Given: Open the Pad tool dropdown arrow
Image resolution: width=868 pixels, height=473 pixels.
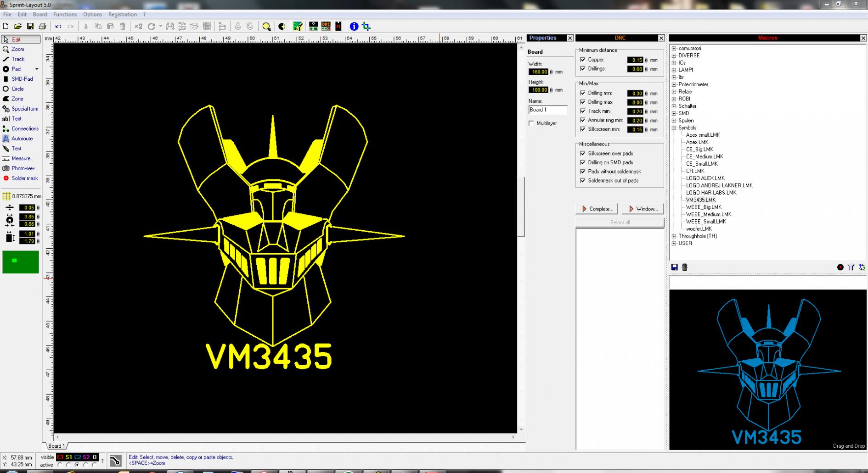Looking at the screenshot, I should [37, 69].
